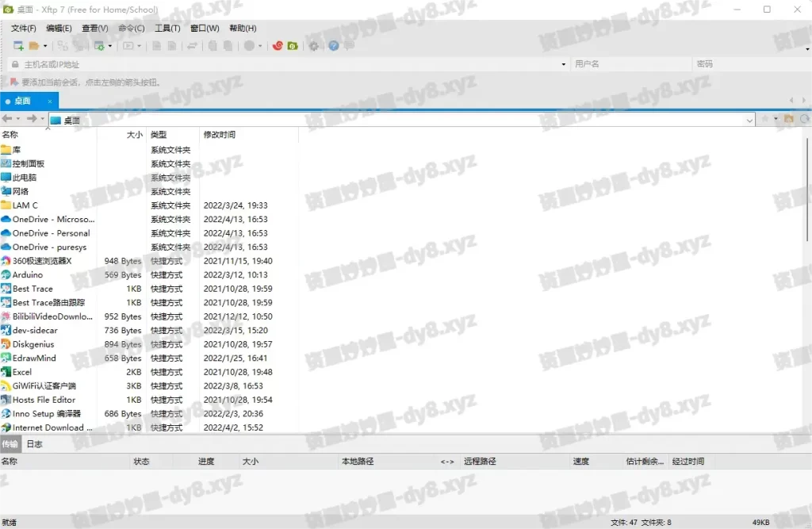
Task: Click the transfer arrows icon on the toolbar
Action: coord(191,46)
